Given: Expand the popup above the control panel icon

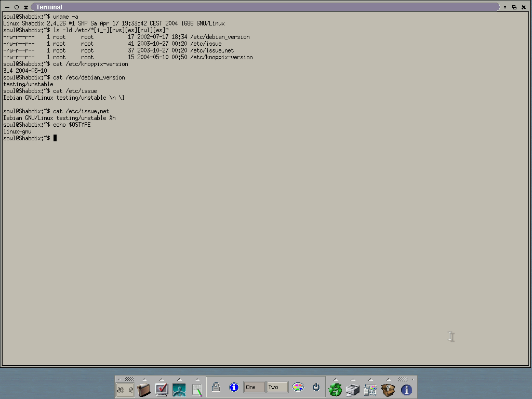Looking at the screenshot, I should tap(370, 380).
